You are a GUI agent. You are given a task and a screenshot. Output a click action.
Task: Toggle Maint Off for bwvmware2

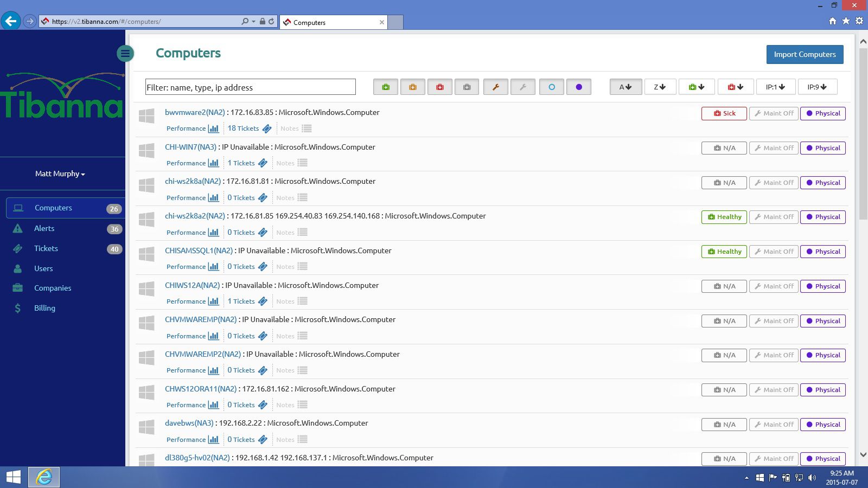pos(774,113)
